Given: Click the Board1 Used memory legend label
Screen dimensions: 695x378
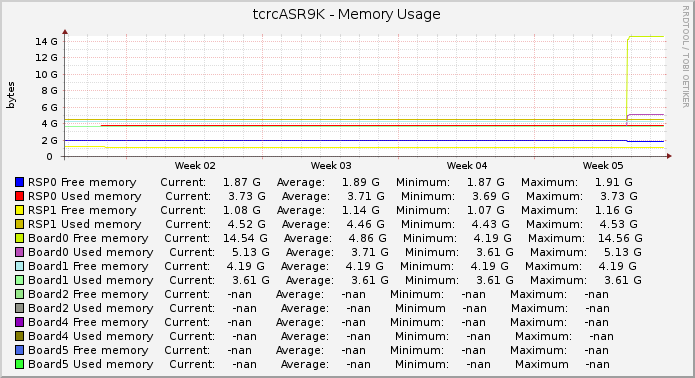Looking at the screenshot, I should 90,280.
